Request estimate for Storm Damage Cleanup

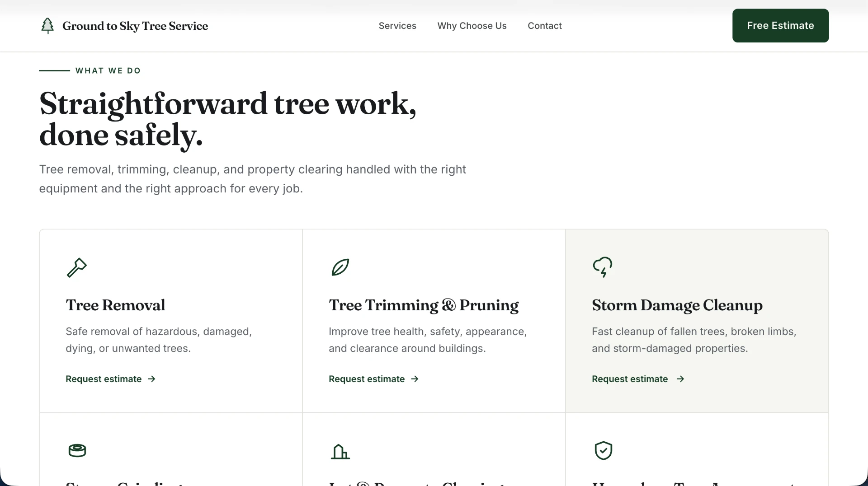coord(638,379)
